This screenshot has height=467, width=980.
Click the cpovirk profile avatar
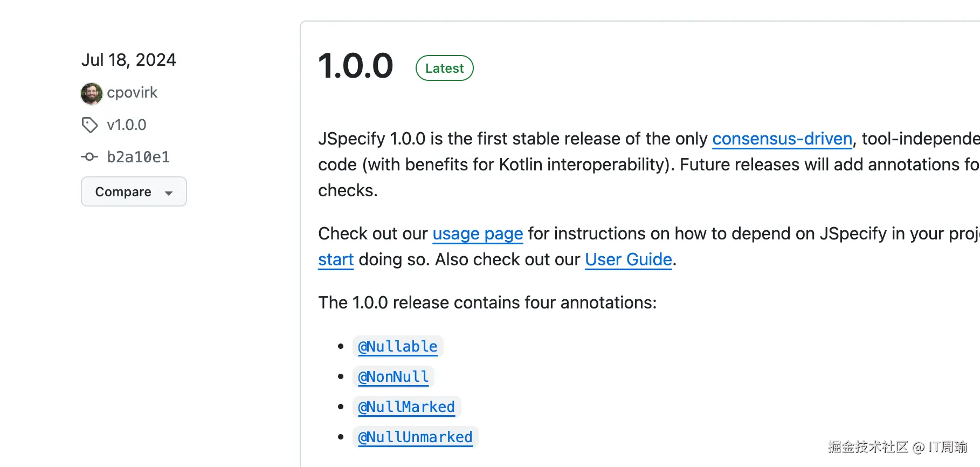tap(92, 94)
